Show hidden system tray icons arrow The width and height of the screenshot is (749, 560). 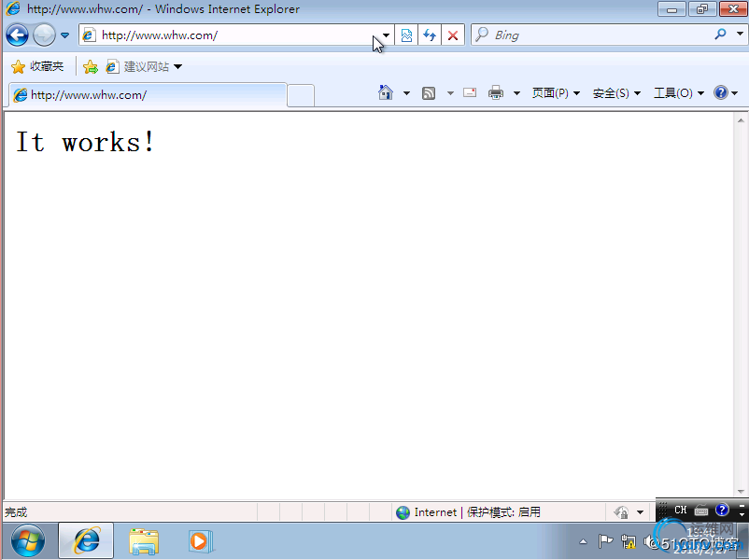pyautogui.click(x=583, y=542)
